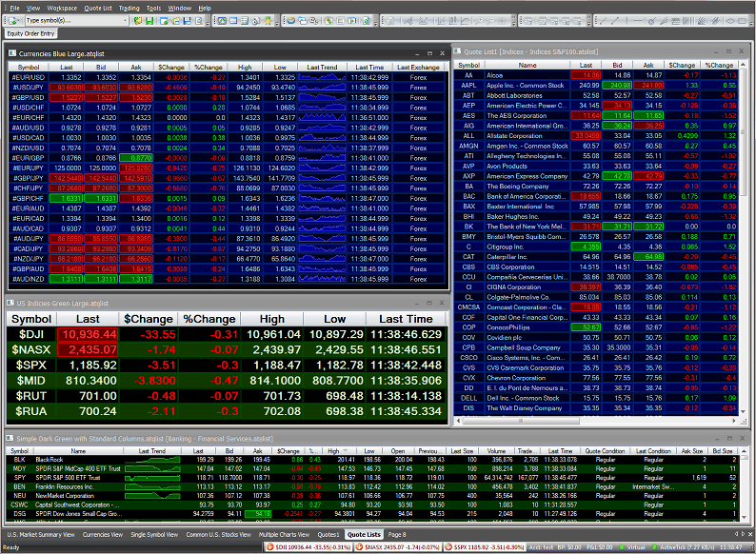Click the S&P100 list scroll down arrow
756x554 pixels.
[743, 412]
